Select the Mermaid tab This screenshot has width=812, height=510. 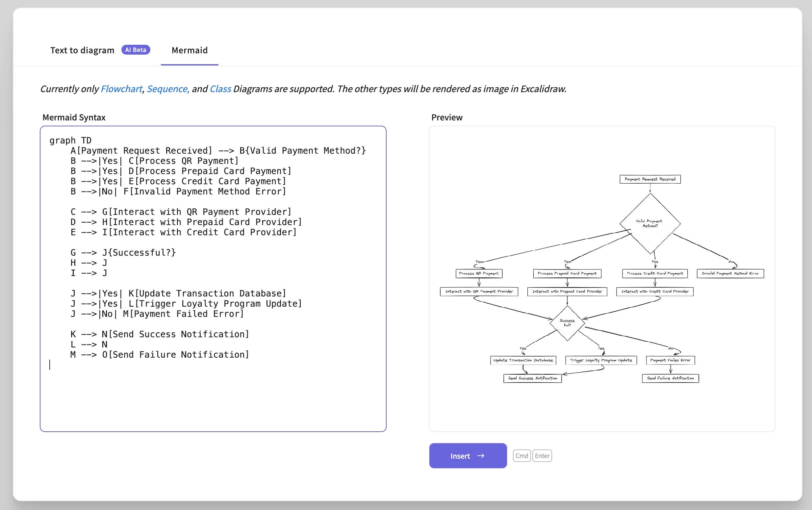pos(190,50)
